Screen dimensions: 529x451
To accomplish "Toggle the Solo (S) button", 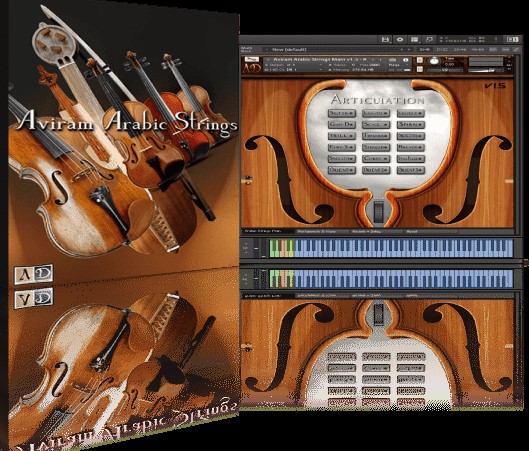I will pos(419,60).
